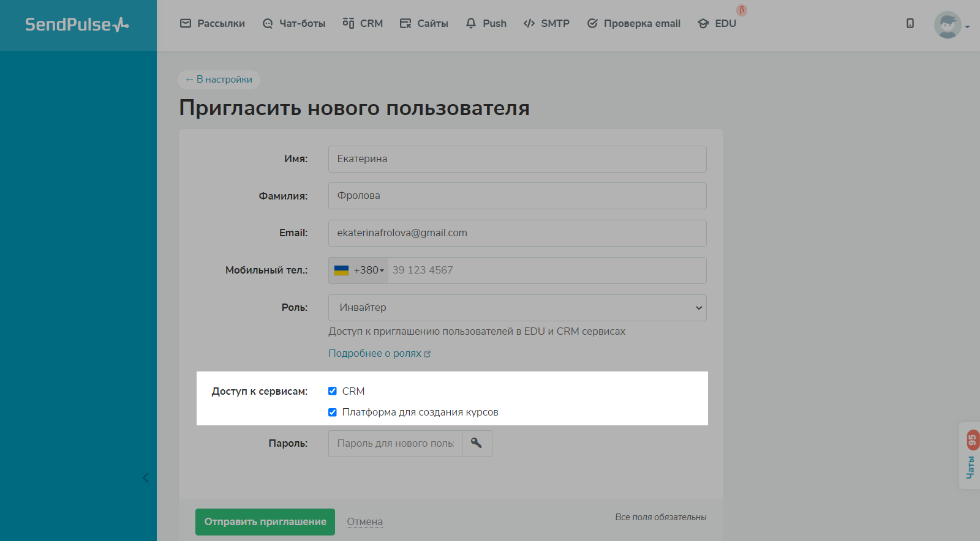Screen dimensions: 980x541
Task: Go back via В настройки link
Action: pos(219,80)
